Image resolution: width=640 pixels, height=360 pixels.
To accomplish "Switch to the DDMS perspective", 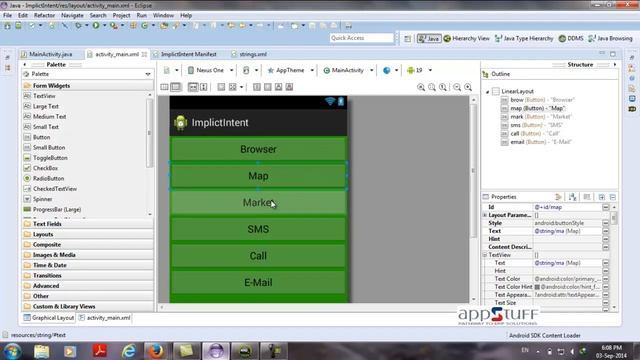I will (571, 38).
